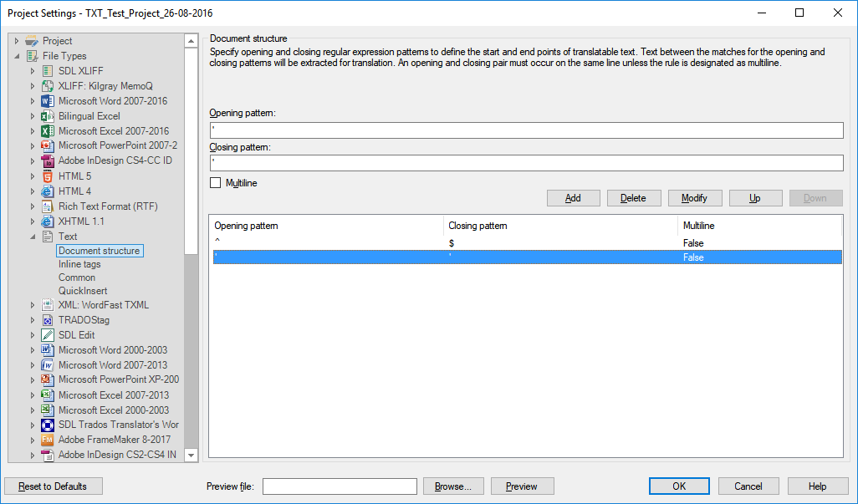858x504 pixels.
Task: Click tree scrollbar up arrow
Action: coord(191,41)
